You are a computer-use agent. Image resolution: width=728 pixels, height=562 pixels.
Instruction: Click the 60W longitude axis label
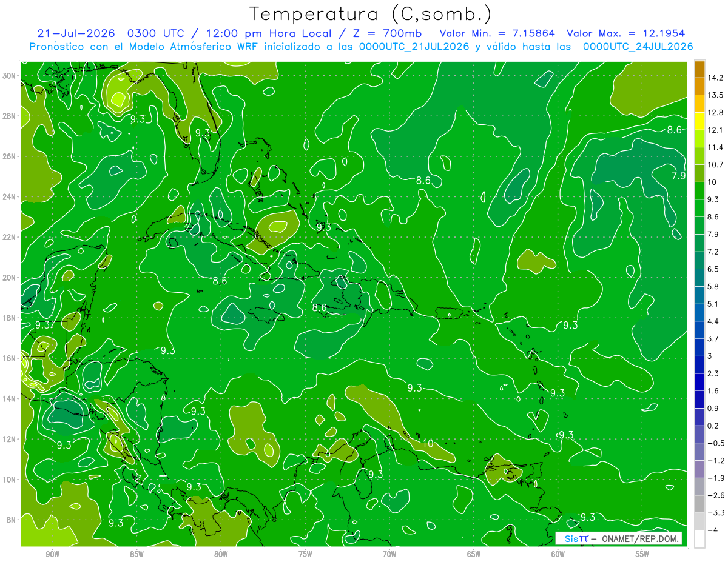coord(558,555)
